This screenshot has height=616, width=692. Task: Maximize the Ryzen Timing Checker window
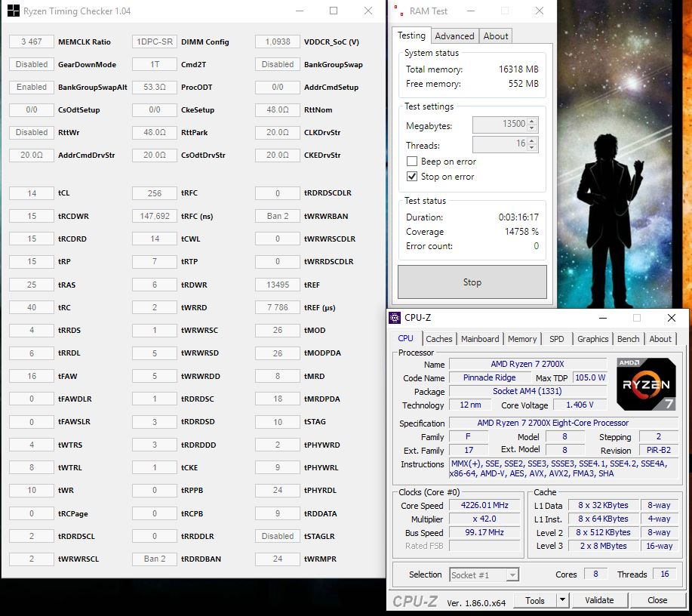pos(334,11)
